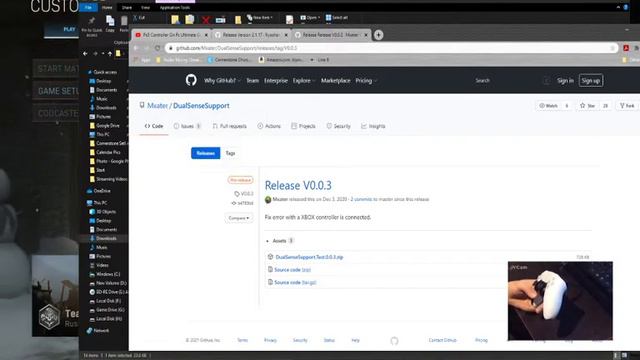Click the Sign in link
This screenshot has width=640, height=360.
point(565,81)
